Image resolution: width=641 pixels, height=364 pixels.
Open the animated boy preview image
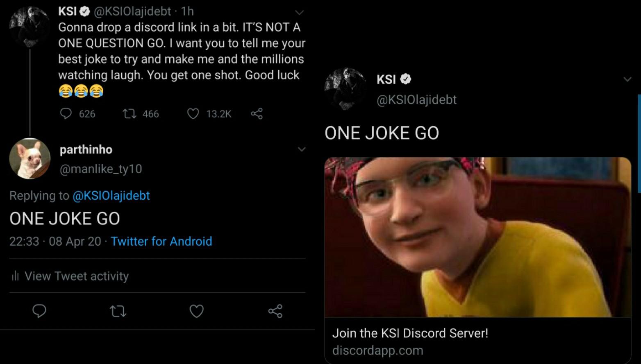point(477,237)
